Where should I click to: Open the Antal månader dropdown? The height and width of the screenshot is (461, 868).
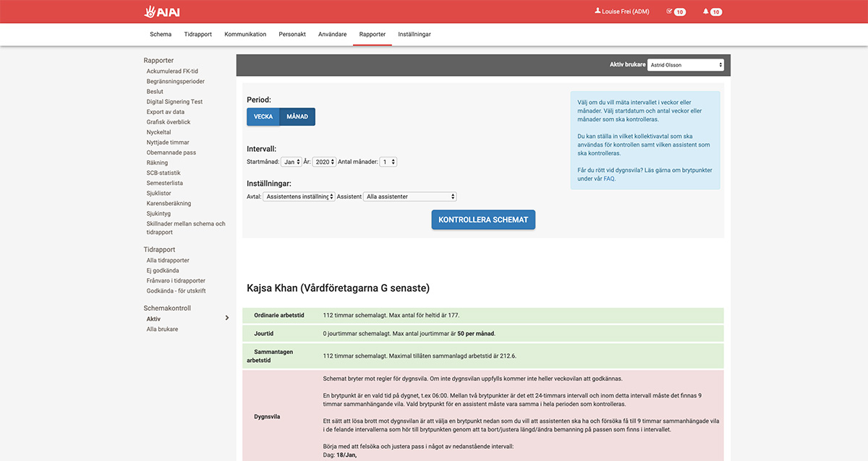click(x=389, y=162)
